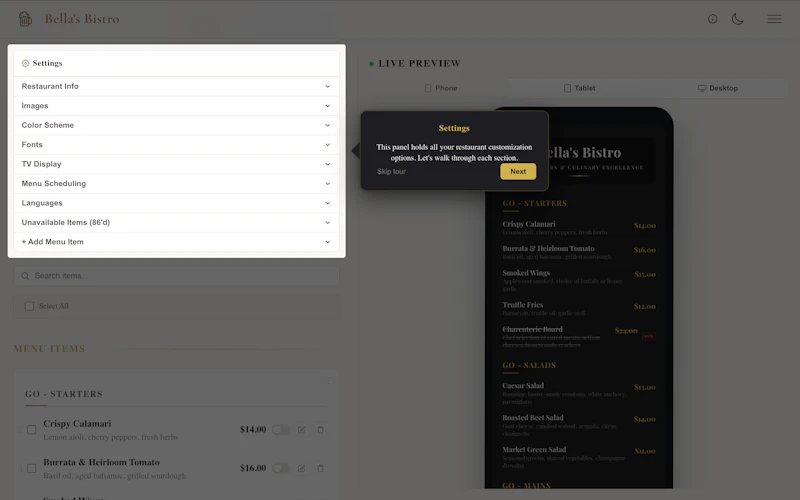Check the Crispy Calamari checkbox

click(32, 430)
